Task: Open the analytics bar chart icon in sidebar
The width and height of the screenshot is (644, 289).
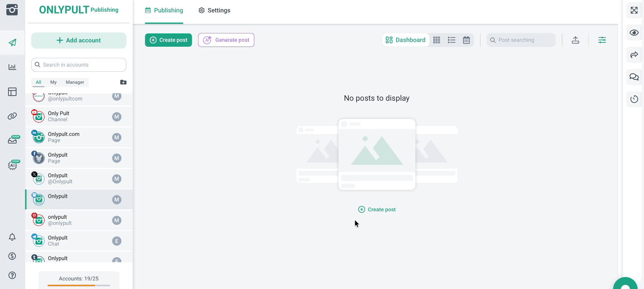Action: (12, 67)
